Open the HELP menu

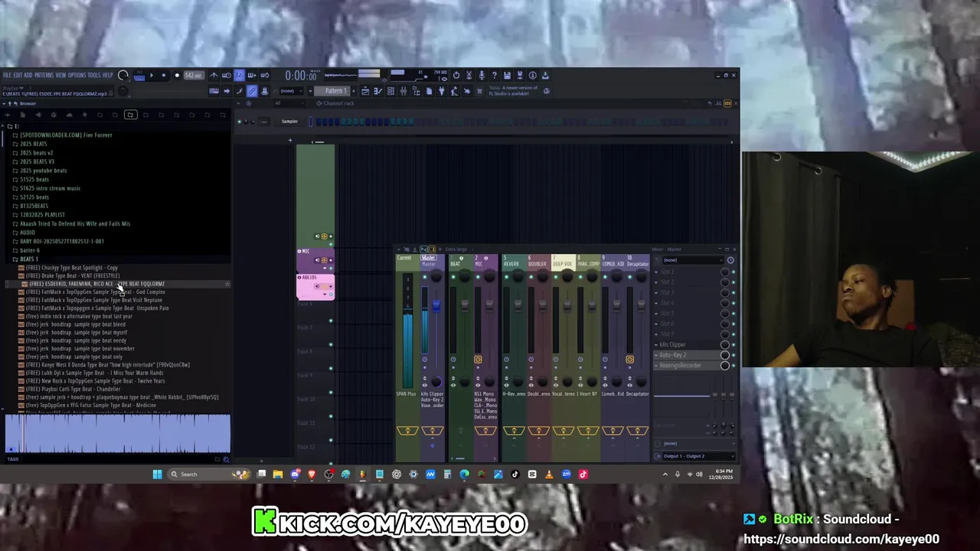108,75
